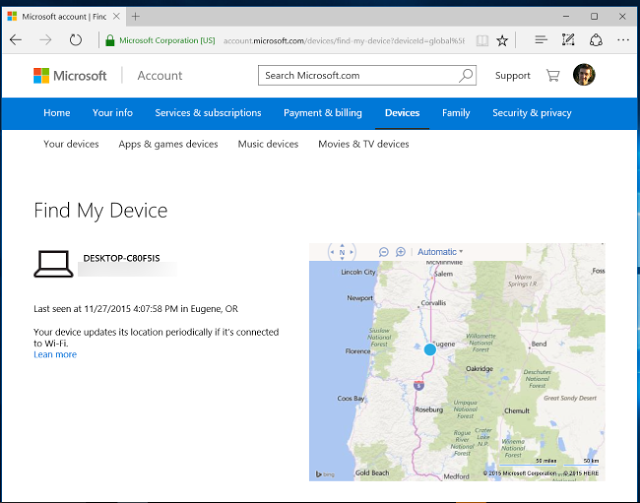The width and height of the screenshot is (640, 503).
Task: Open reading view in address bar
Action: [482, 40]
